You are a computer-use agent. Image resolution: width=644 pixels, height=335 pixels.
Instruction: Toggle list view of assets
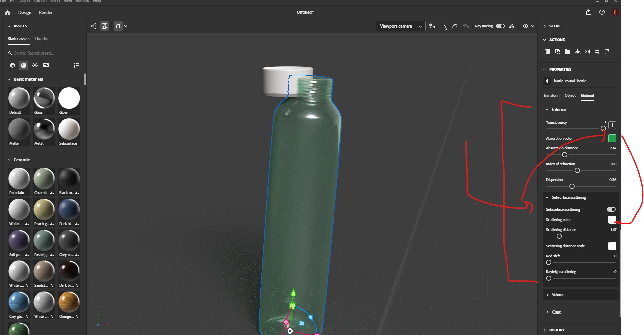tap(76, 65)
